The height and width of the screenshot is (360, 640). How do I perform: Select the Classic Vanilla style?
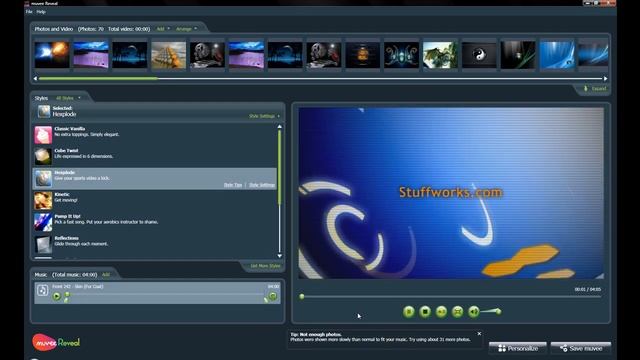click(x=154, y=135)
